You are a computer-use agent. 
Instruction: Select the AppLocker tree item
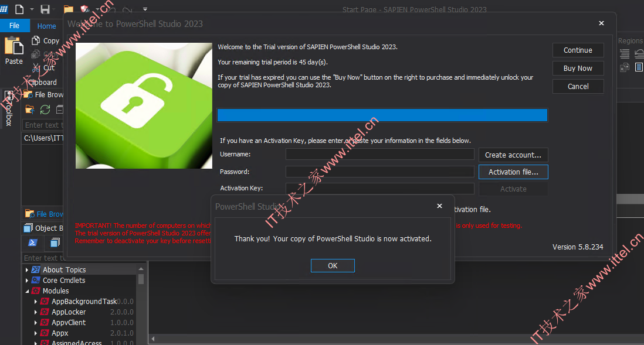click(69, 312)
